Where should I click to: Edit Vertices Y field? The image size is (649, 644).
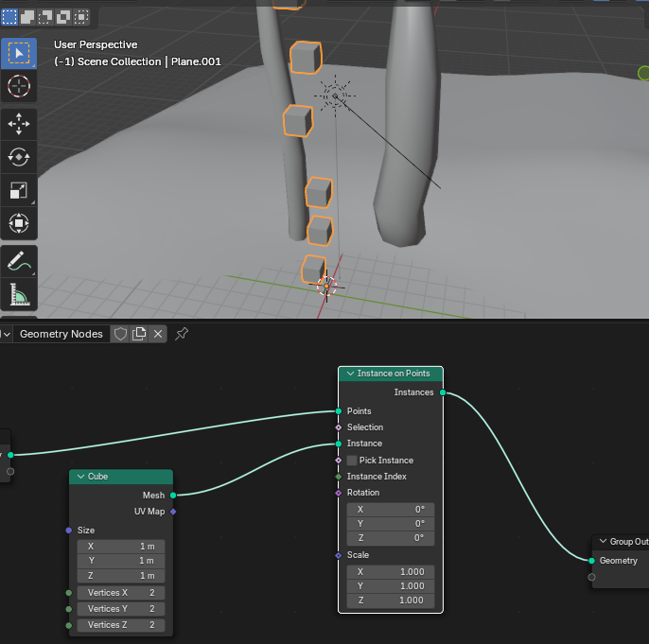(x=121, y=609)
